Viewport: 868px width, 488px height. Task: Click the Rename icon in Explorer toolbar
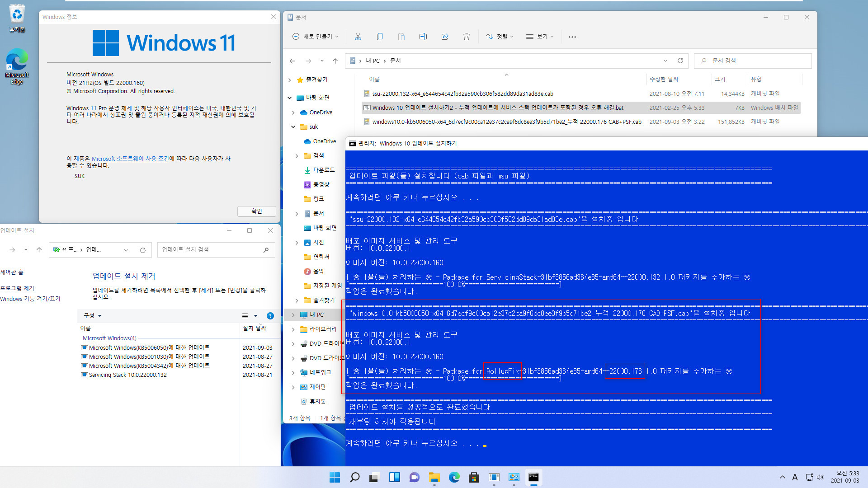coord(423,37)
